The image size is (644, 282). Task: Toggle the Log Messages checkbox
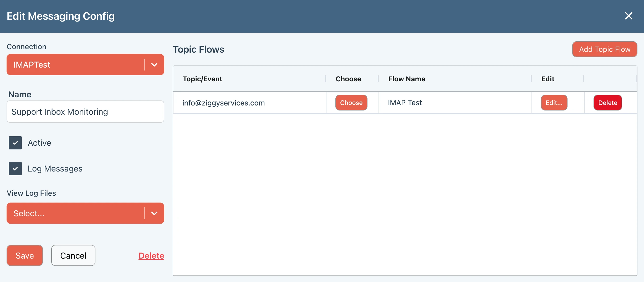coord(15,169)
